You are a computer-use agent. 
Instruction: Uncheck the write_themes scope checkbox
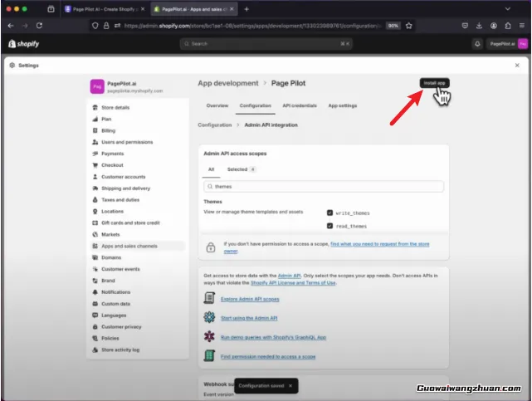pyautogui.click(x=330, y=213)
